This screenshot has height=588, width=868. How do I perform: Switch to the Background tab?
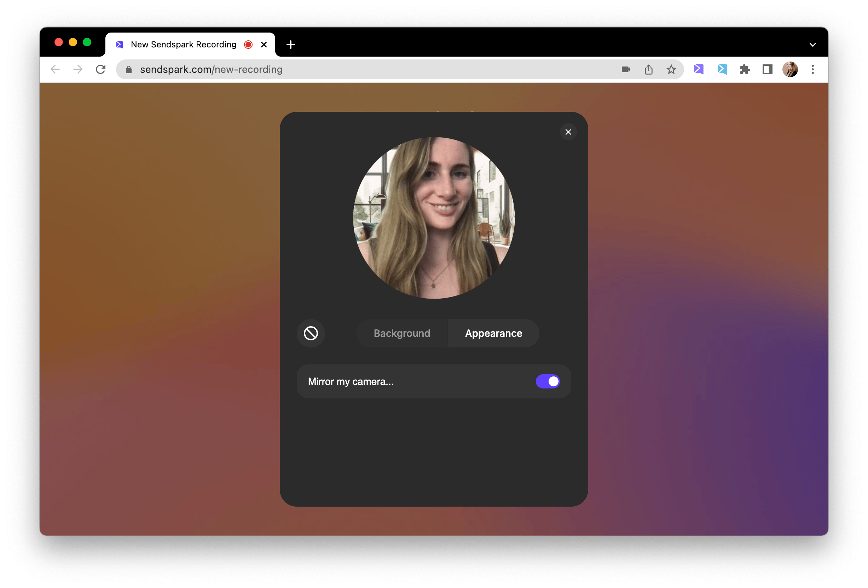coord(402,333)
